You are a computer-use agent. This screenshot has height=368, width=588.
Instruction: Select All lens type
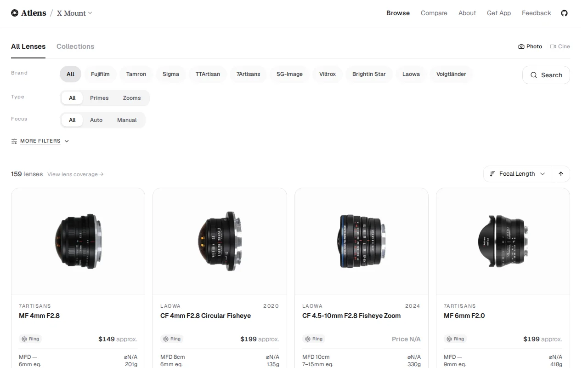[x=72, y=98]
